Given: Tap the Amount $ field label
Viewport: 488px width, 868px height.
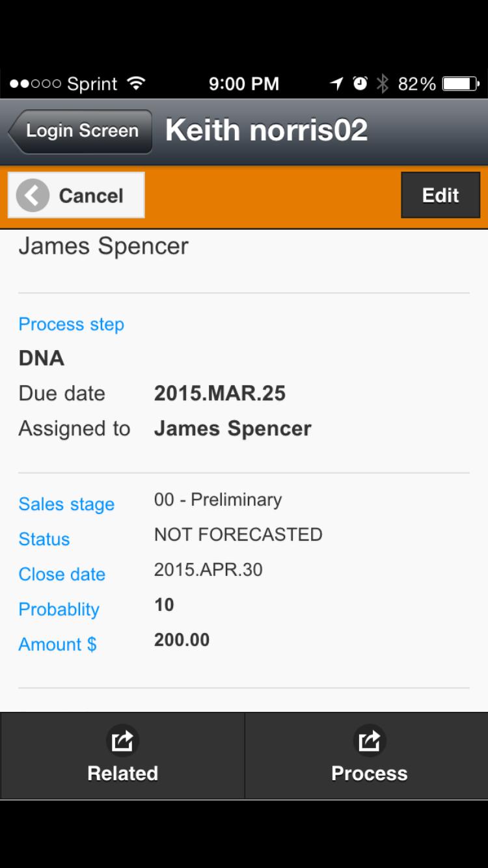Looking at the screenshot, I should coord(57,645).
